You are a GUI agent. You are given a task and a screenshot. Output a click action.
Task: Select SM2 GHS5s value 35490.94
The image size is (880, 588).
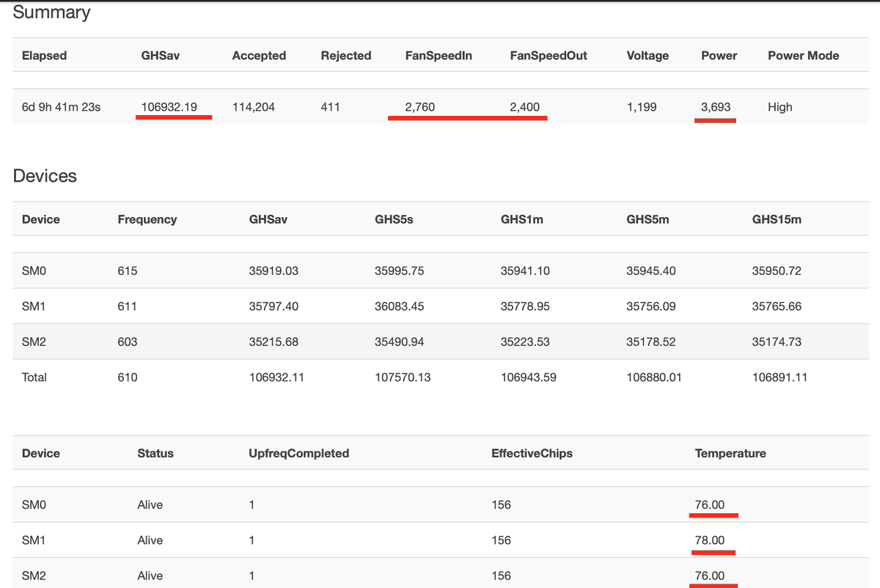(x=400, y=342)
